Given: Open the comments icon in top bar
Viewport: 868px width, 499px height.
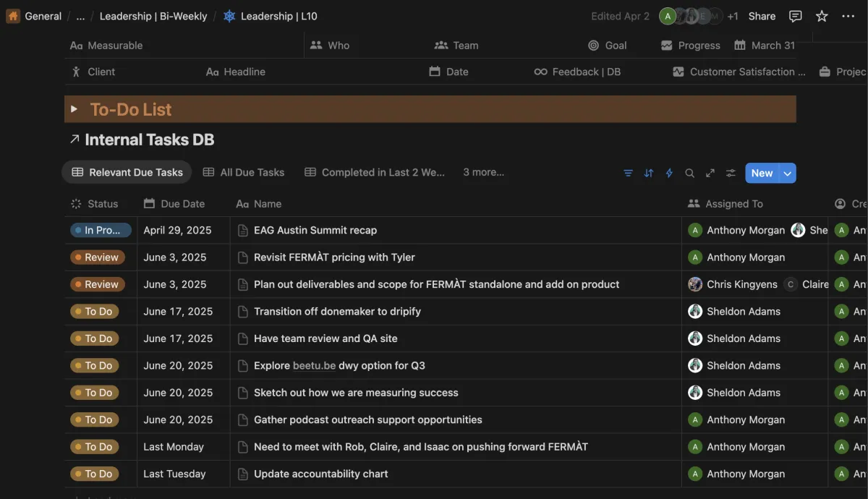Looking at the screenshot, I should coord(795,16).
